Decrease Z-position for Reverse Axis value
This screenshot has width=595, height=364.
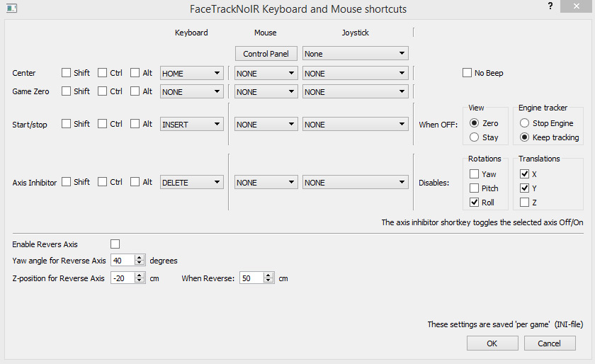pyautogui.click(x=140, y=280)
